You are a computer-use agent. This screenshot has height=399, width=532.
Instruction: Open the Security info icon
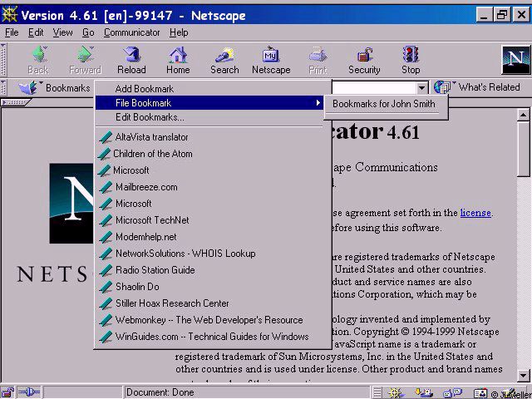pos(364,60)
